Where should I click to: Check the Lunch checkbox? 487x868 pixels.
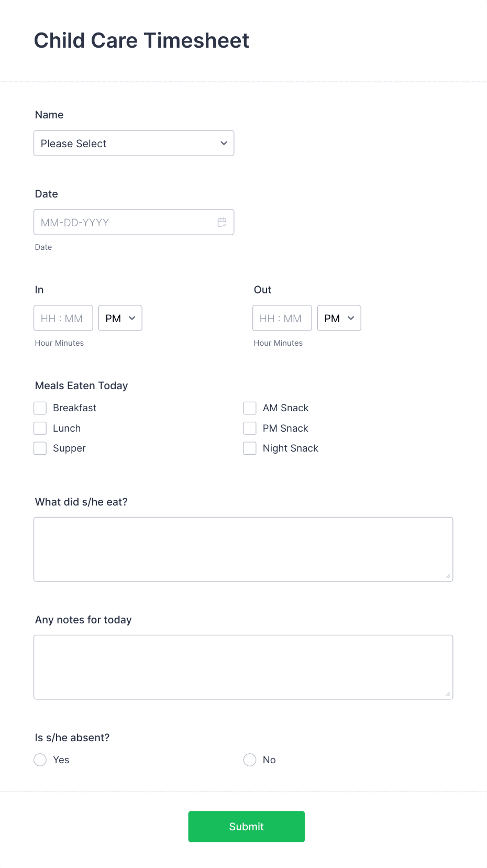[40, 428]
